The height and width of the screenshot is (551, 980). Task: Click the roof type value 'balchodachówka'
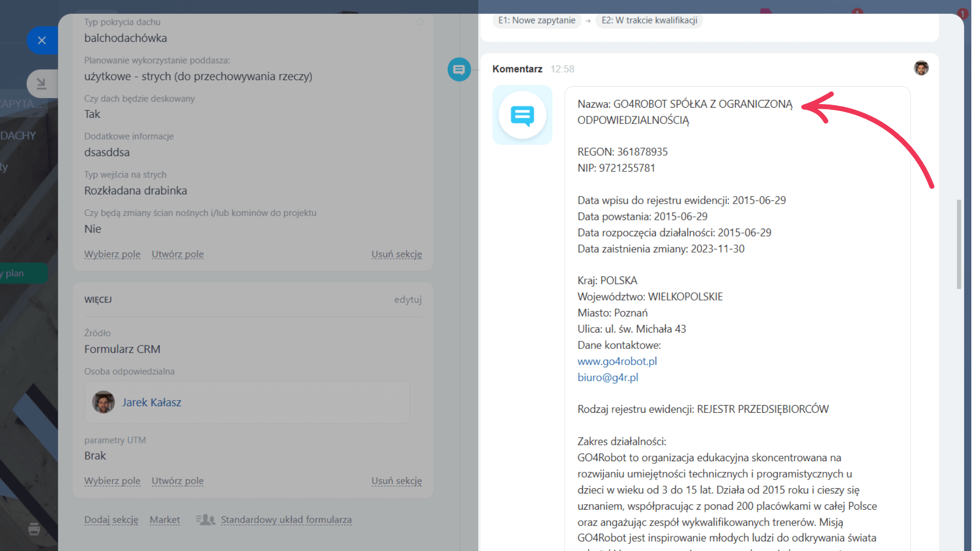coord(126,38)
